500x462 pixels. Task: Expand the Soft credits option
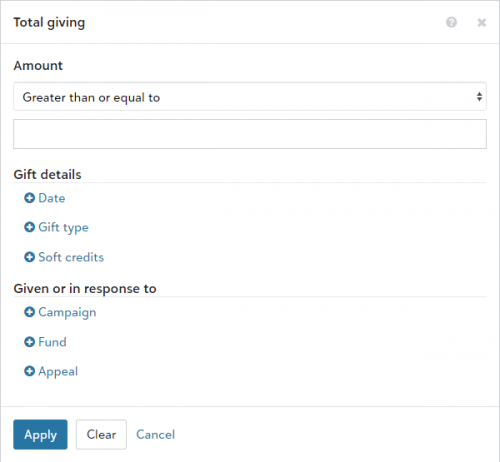coord(71,257)
